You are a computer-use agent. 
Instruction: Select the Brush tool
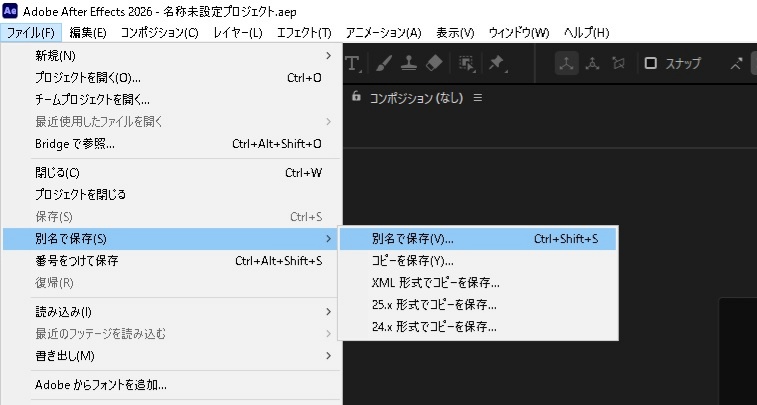click(384, 63)
